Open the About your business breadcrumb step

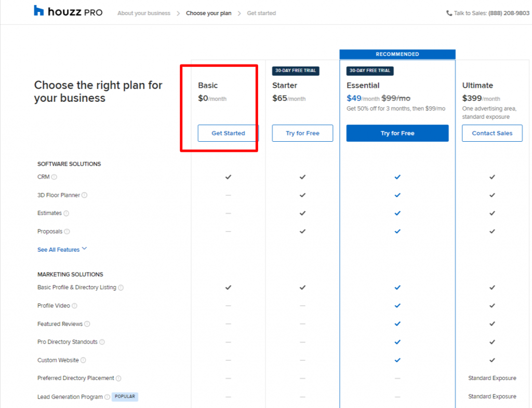tap(144, 13)
